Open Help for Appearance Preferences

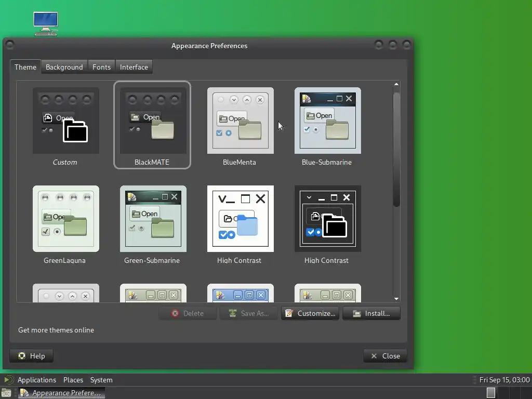coord(32,356)
